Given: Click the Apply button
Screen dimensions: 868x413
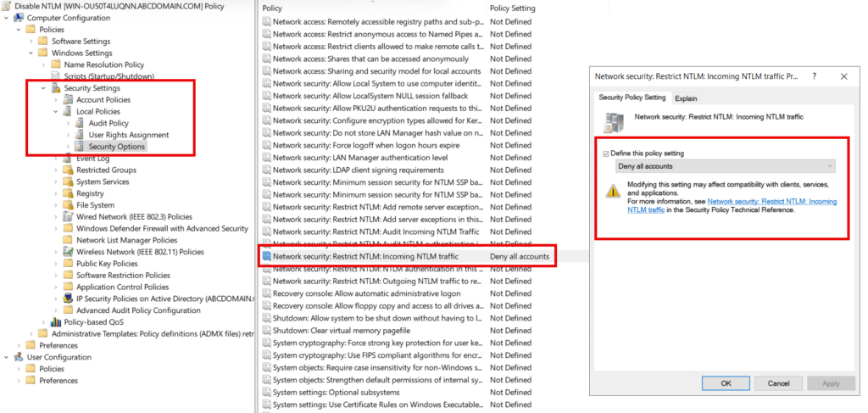Looking at the screenshot, I should (x=831, y=383).
